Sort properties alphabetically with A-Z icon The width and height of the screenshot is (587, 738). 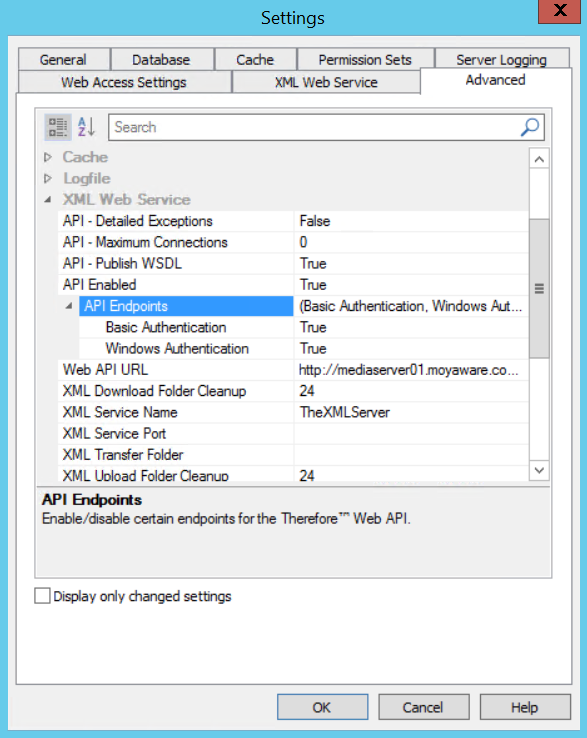(87, 127)
